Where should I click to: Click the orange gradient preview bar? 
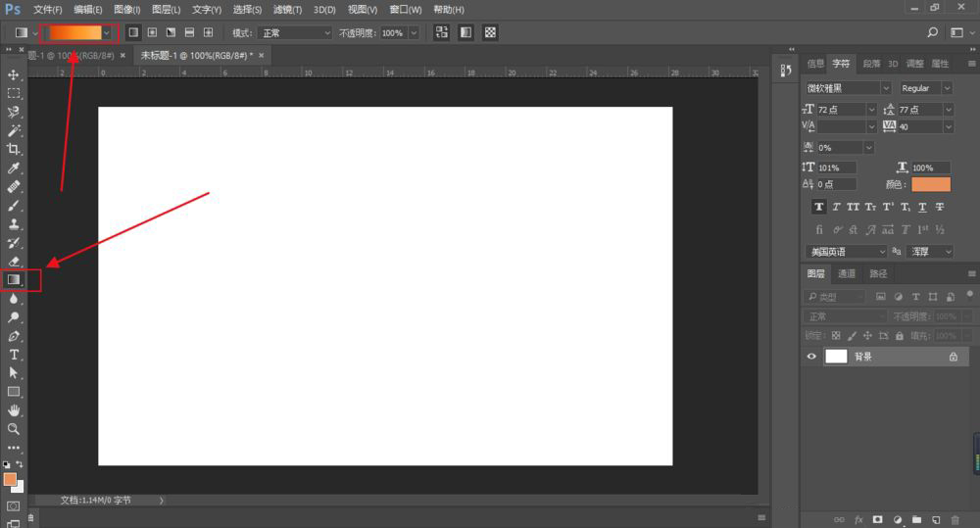click(x=75, y=32)
